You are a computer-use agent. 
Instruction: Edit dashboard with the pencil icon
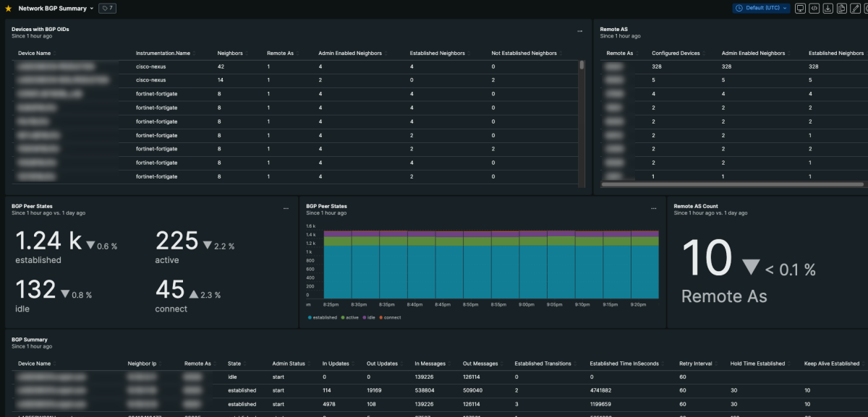856,9
